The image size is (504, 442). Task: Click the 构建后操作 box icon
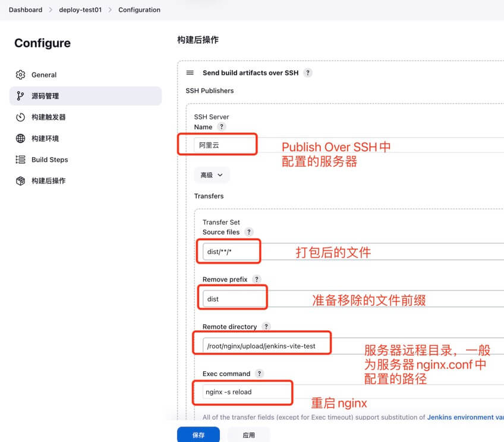coord(21,181)
